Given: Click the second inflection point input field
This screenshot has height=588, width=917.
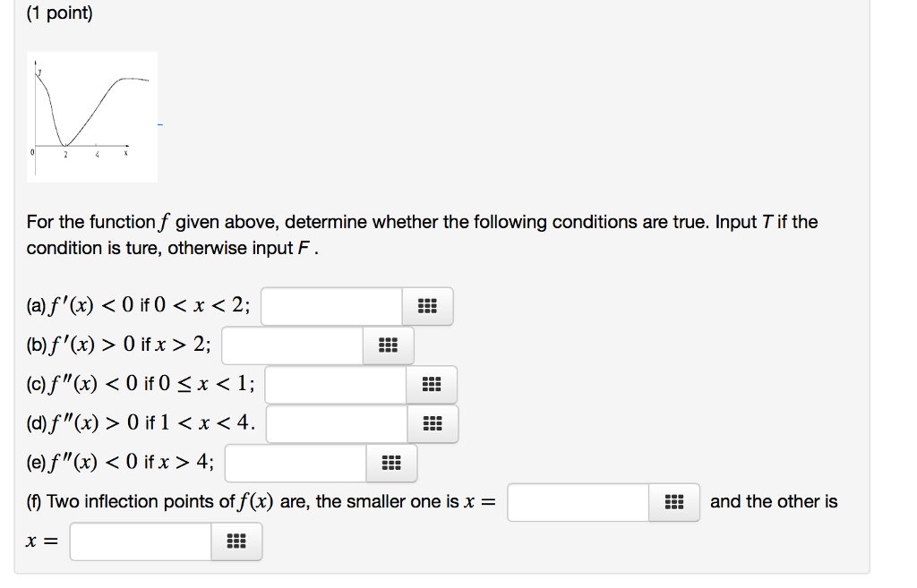Looking at the screenshot, I should [x=139, y=541].
